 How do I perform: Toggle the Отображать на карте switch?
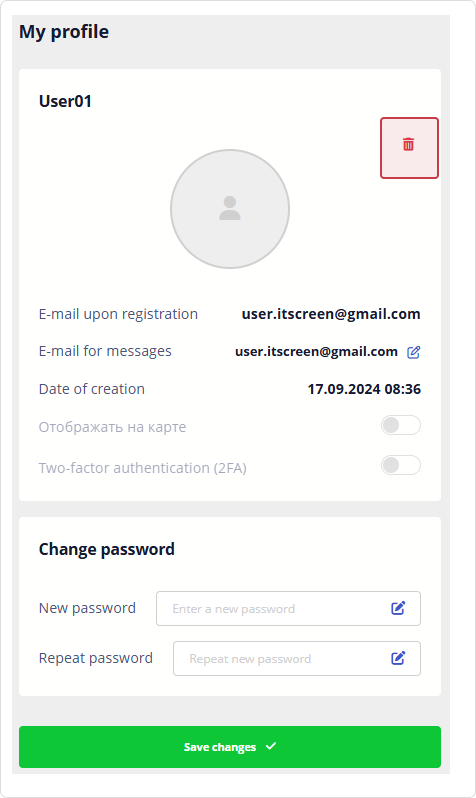[x=401, y=425]
